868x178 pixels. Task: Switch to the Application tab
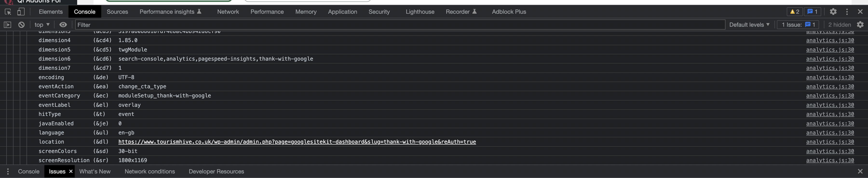coord(342,12)
